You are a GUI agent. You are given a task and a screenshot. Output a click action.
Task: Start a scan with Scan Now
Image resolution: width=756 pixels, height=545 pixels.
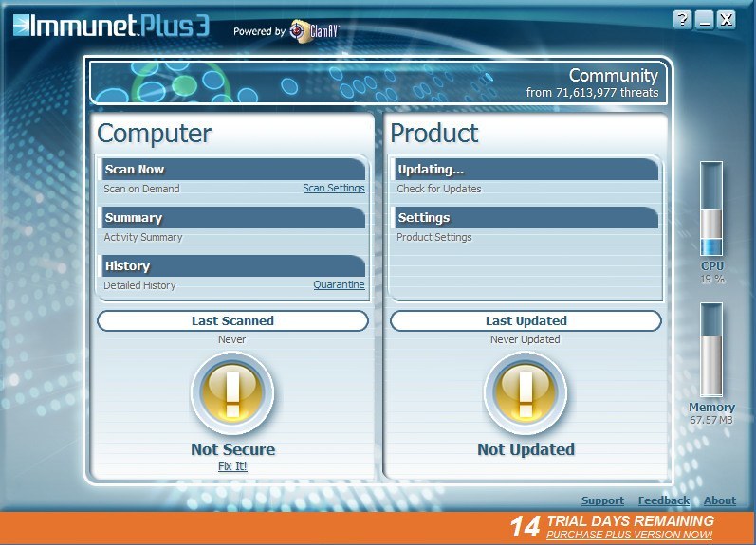233,169
